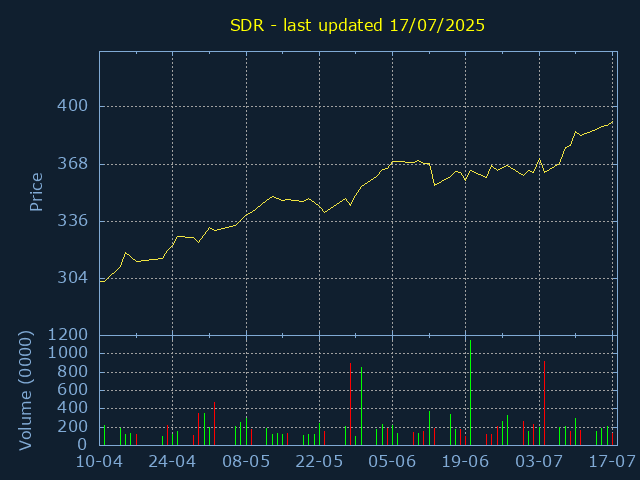Click the 600 volume axis label
640x480 pixels.
click(x=73, y=390)
